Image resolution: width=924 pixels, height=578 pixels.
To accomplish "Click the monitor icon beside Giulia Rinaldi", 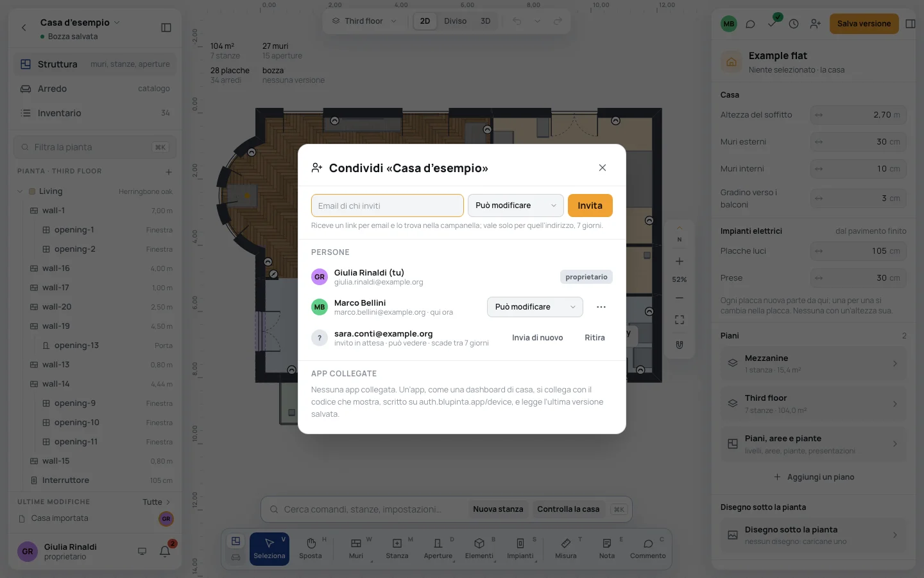I will click(142, 551).
